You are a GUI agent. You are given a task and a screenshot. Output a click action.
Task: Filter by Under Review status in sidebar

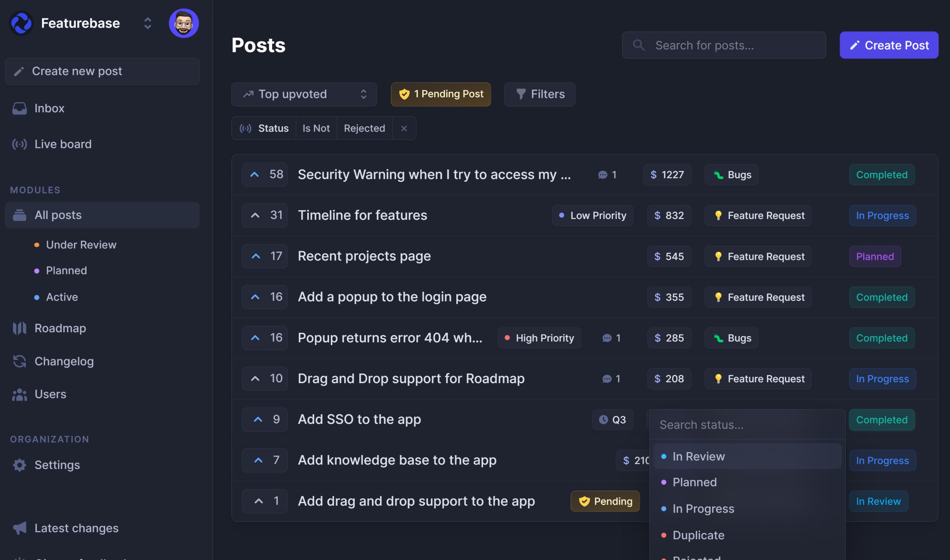click(75, 245)
